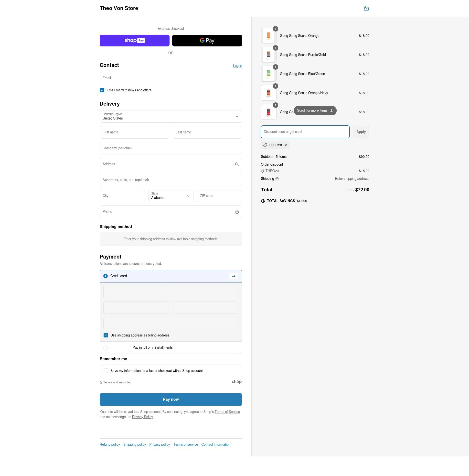Image resolution: width=469 pixels, height=476 pixels.
Task: Select Pay in full or in installments
Action: tap(106, 348)
